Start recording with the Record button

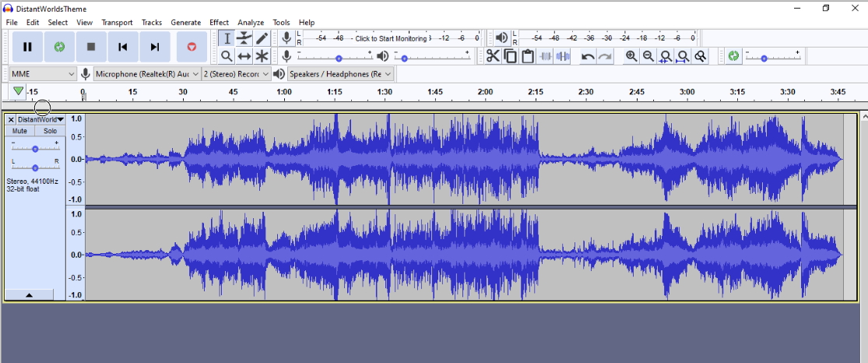point(192,47)
